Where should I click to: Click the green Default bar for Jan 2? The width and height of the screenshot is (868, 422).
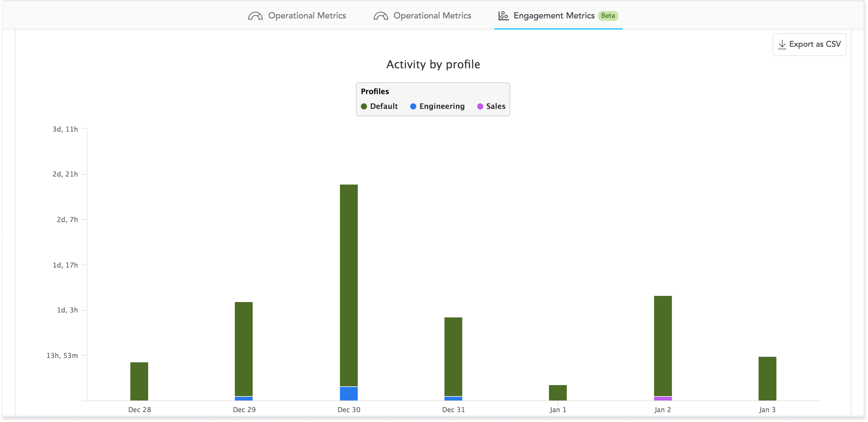(x=663, y=346)
